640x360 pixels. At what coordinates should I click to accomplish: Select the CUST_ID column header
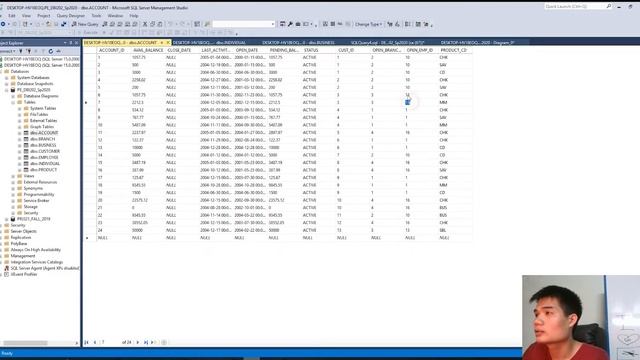tap(353, 50)
